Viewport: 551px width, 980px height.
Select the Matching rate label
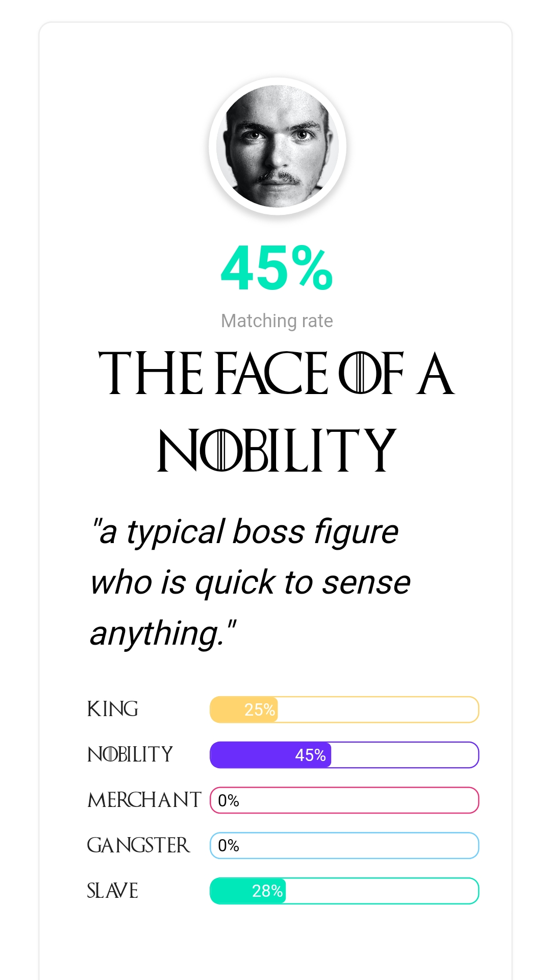click(x=277, y=321)
